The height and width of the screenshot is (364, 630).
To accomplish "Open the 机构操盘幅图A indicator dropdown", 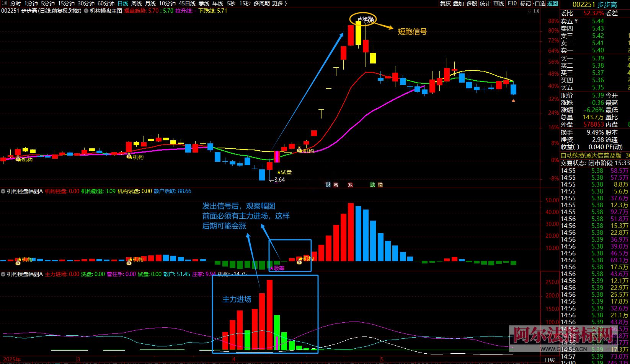I will pyautogui.click(x=3, y=274).
